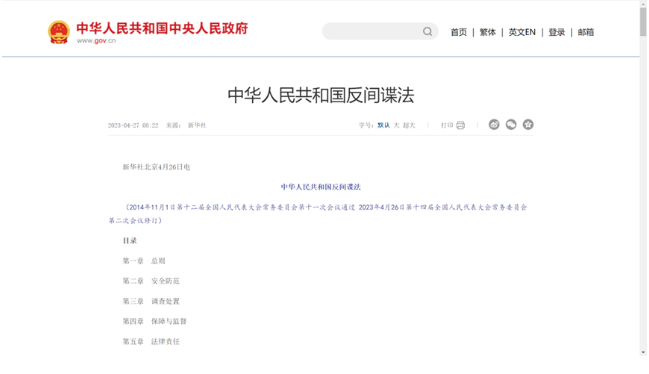The height and width of the screenshot is (374, 649).
Task: Click the 目录 contents heading
Action: (x=130, y=241)
